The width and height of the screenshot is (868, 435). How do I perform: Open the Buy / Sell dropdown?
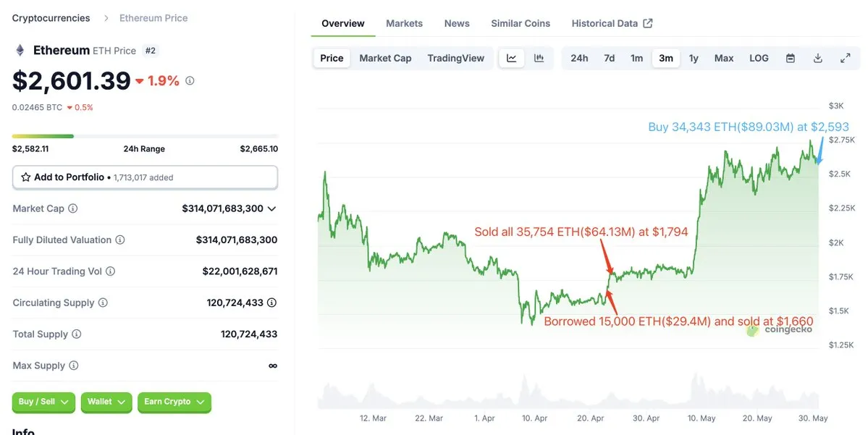[43, 402]
